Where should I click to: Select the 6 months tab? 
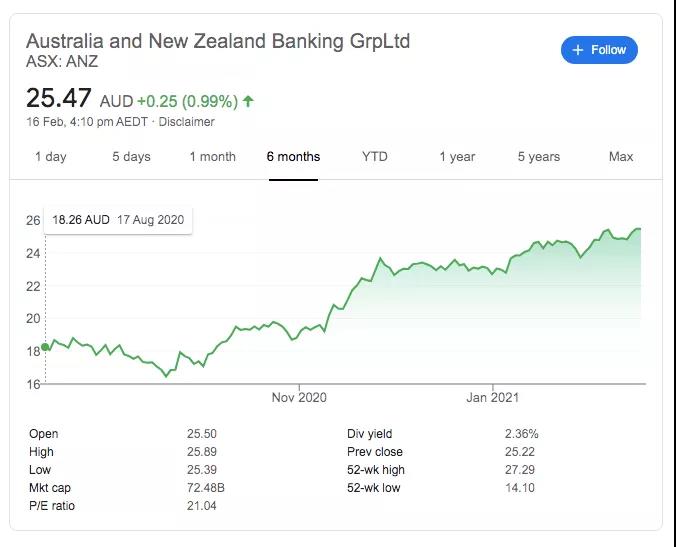click(293, 156)
